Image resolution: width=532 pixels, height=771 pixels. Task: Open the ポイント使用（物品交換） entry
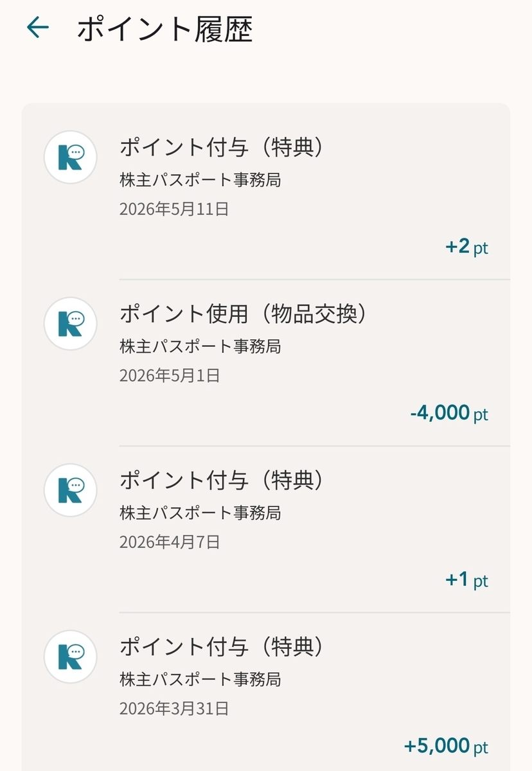[x=266, y=363]
